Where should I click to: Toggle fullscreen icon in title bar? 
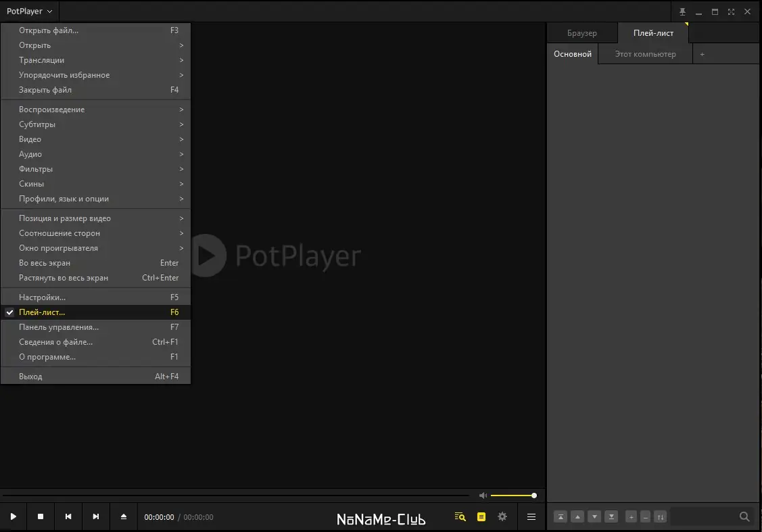(731, 11)
